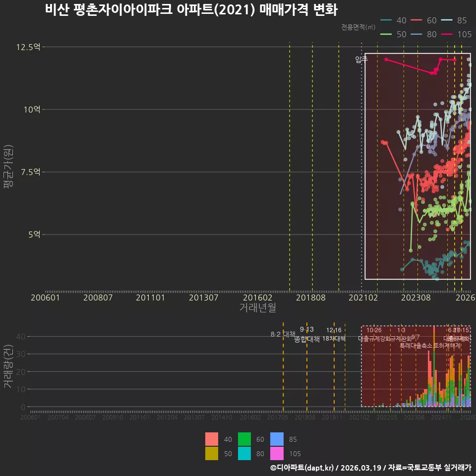This screenshot has width=476, height=476.
Task: Click the light-blue line swatch for 85㎡ in top legend
Action: coord(447,20)
